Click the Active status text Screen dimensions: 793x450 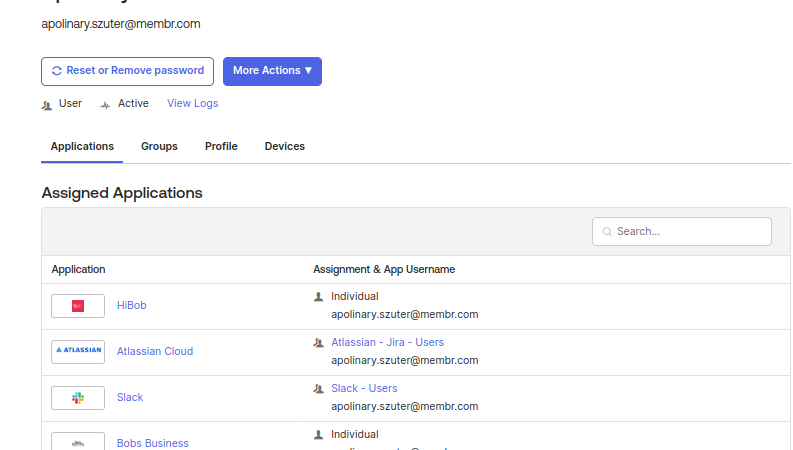(134, 103)
